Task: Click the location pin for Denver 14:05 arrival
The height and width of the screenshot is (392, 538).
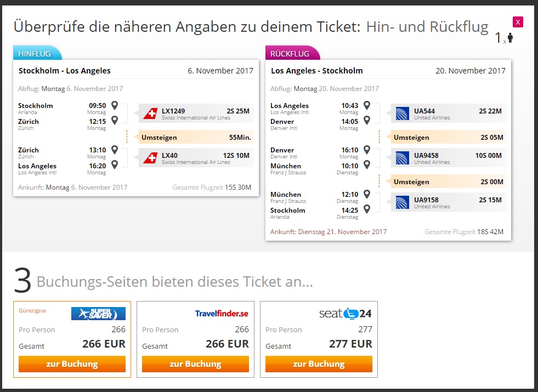Action: [367, 120]
